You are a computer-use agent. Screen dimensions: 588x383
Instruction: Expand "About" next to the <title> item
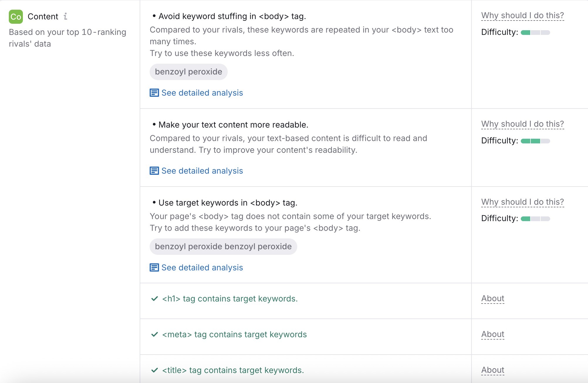point(492,370)
